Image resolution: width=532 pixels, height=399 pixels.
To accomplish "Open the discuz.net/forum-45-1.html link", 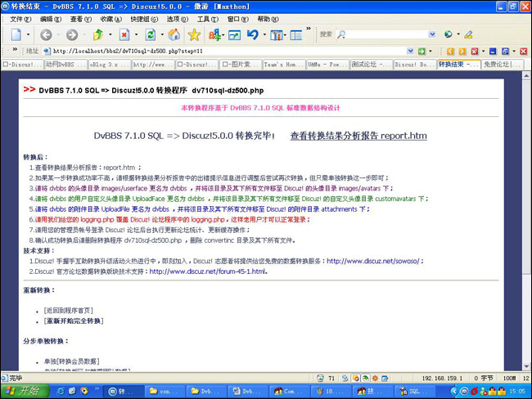I will point(208,271).
